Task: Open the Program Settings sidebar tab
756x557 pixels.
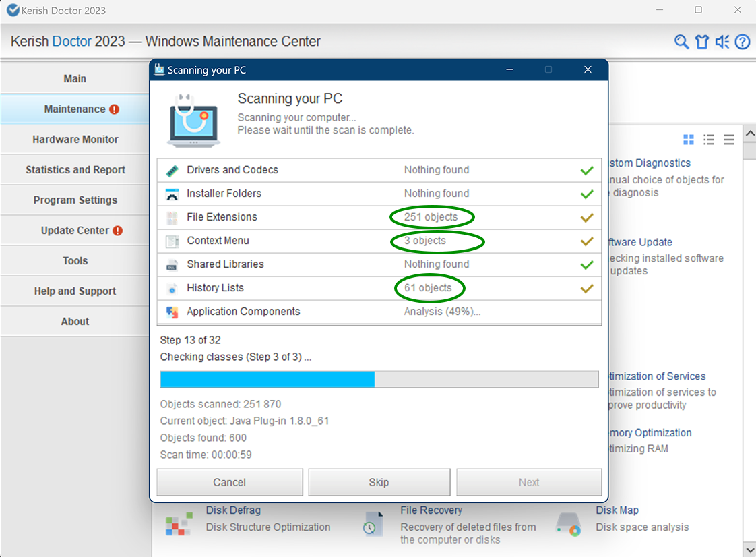Action: click(x=75, y=200)
